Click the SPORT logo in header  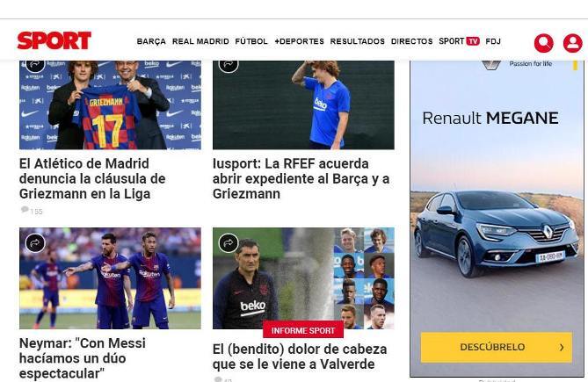tap(54, 40)
